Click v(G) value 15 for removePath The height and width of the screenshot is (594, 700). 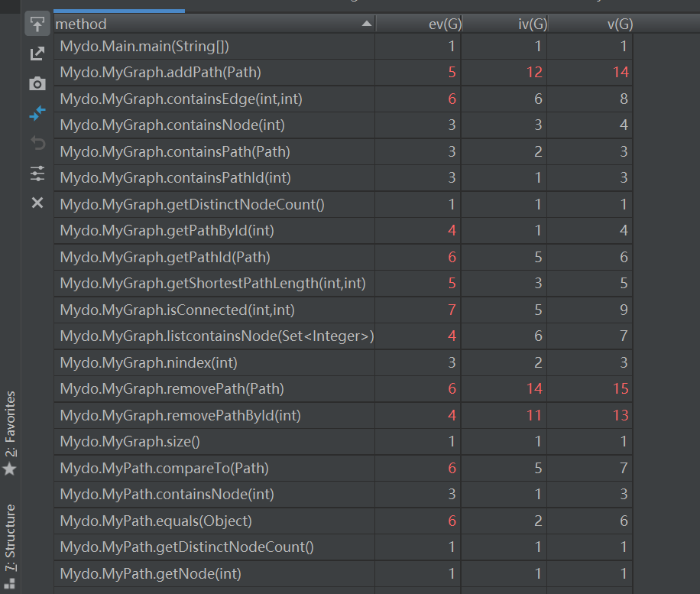(x=621, y=388)
